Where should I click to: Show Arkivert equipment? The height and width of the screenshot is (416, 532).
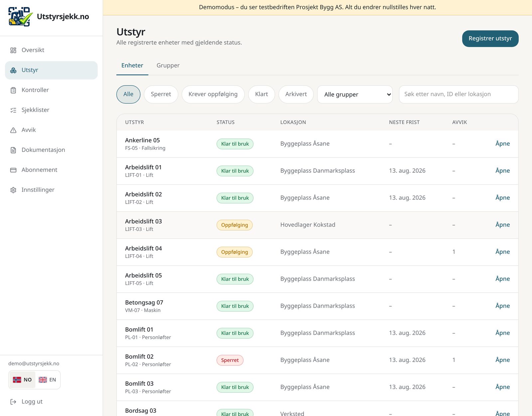click(x=296, y=95)
